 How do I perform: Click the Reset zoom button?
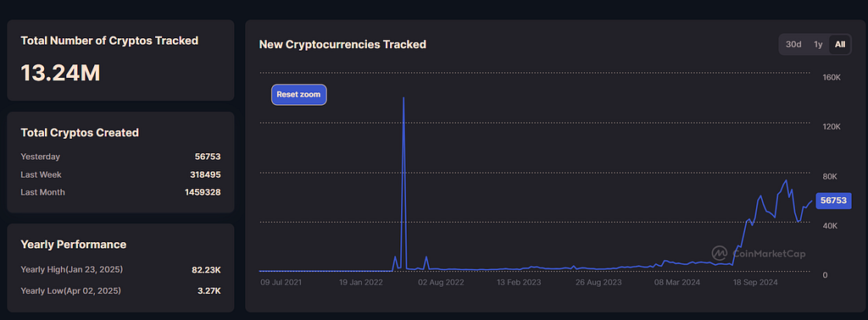(299, 95)
